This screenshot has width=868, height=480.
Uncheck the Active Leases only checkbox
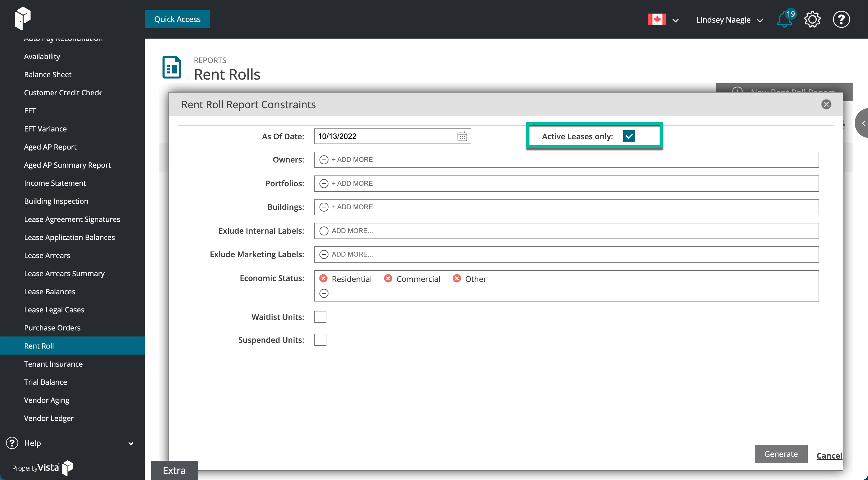tap(629, 136)
